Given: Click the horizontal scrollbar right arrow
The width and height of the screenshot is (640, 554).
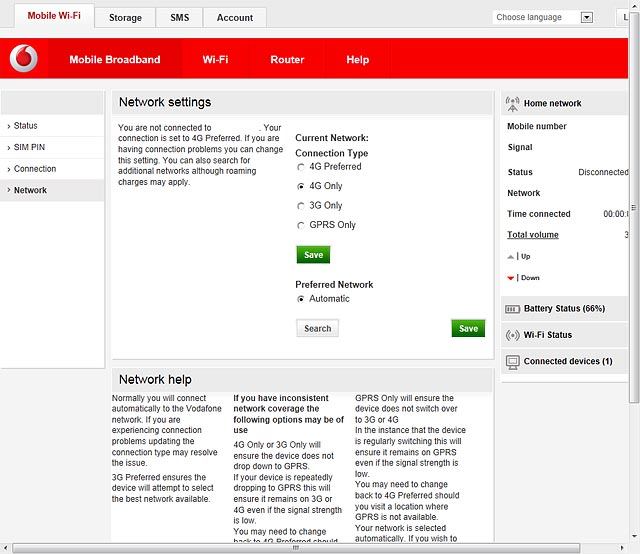Looking at the screenshot, I should [x=622, y=548].
